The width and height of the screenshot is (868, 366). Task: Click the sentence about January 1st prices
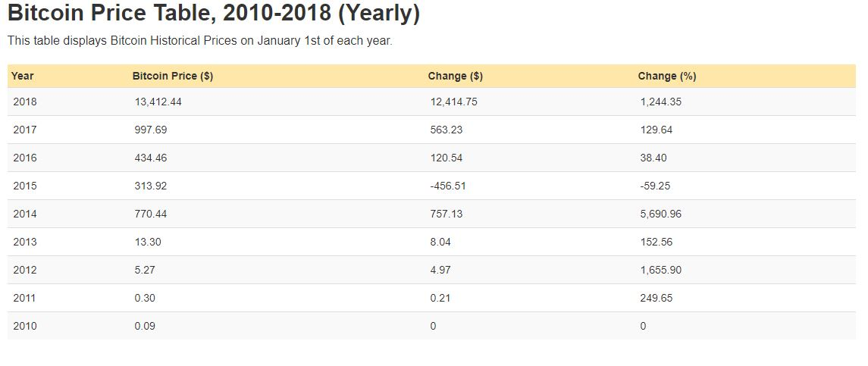[x=200, y=41]
